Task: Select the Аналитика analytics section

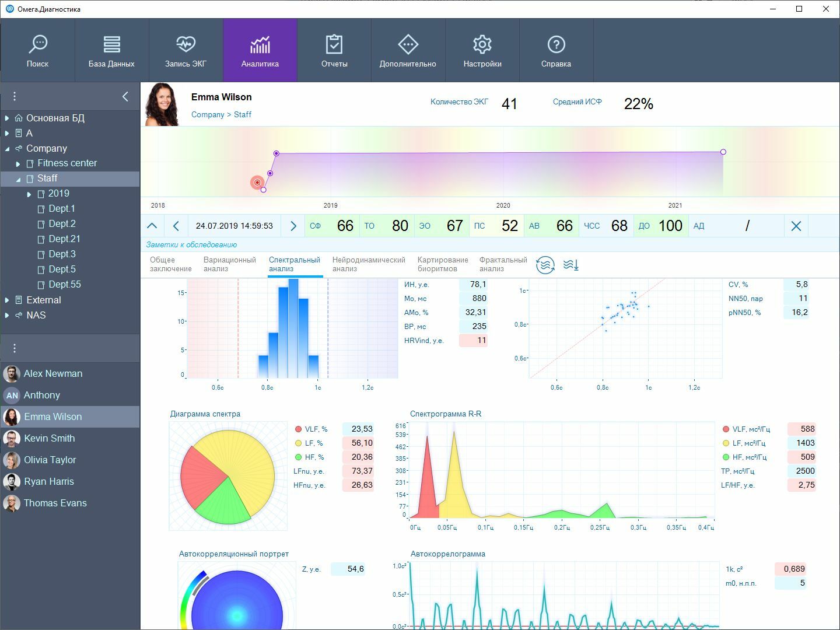Action: click(260, 50)
